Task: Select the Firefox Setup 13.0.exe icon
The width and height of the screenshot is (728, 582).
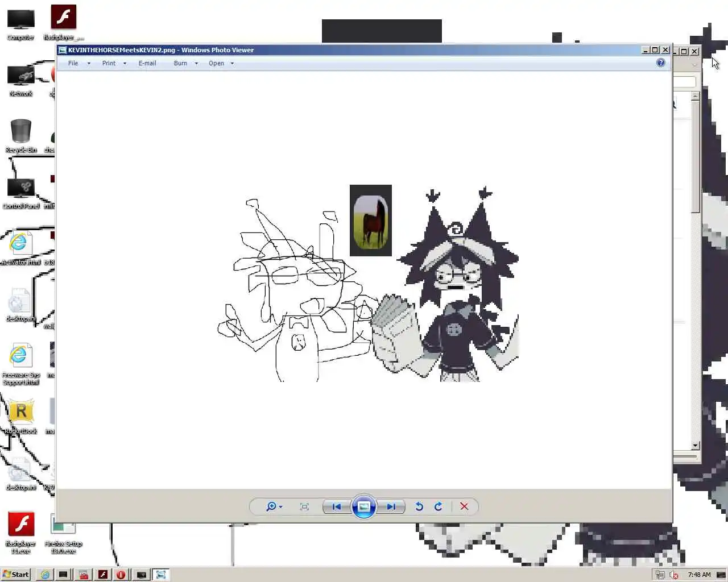Action: (x=63, y=533)
